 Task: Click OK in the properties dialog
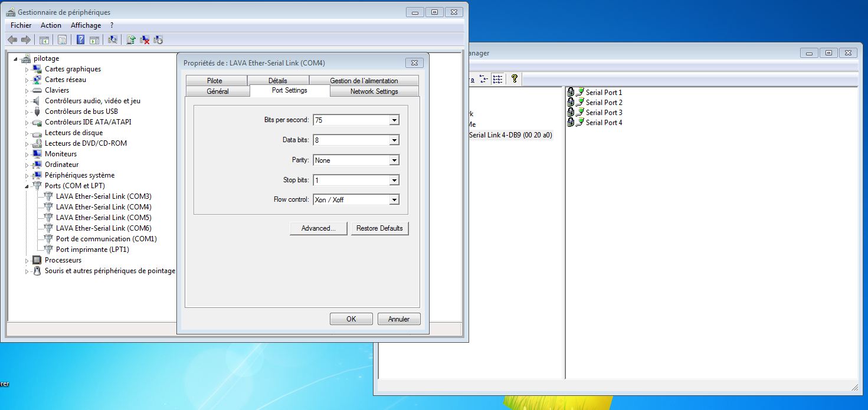click(x=351, y=319)
